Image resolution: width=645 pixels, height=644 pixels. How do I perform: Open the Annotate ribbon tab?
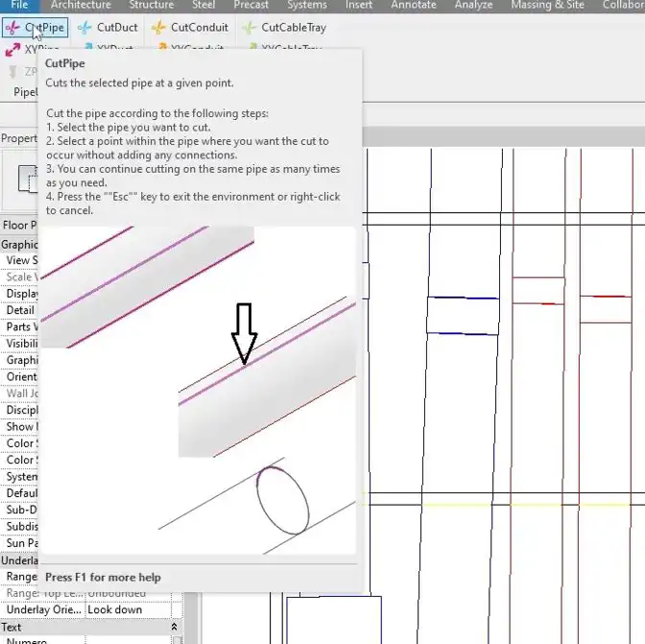(x=414, y=5)
